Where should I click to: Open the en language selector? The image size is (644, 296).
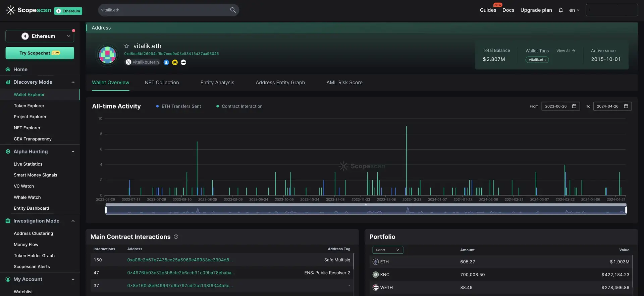click(574, 10)
